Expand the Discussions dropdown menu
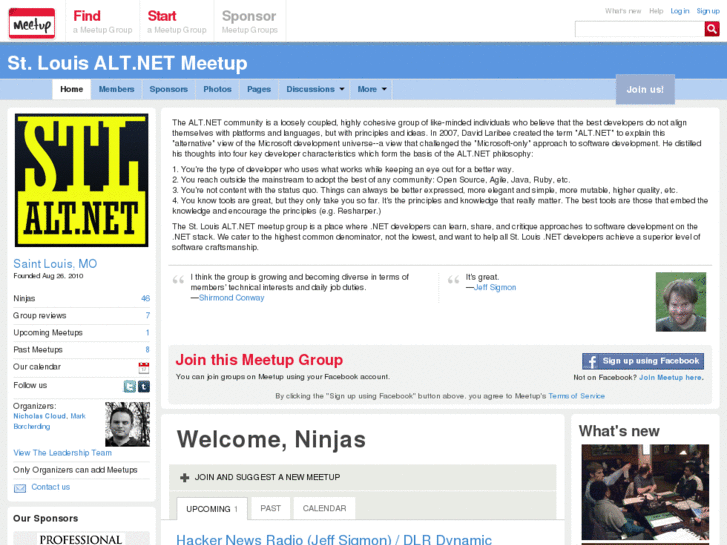 (315, 89)
